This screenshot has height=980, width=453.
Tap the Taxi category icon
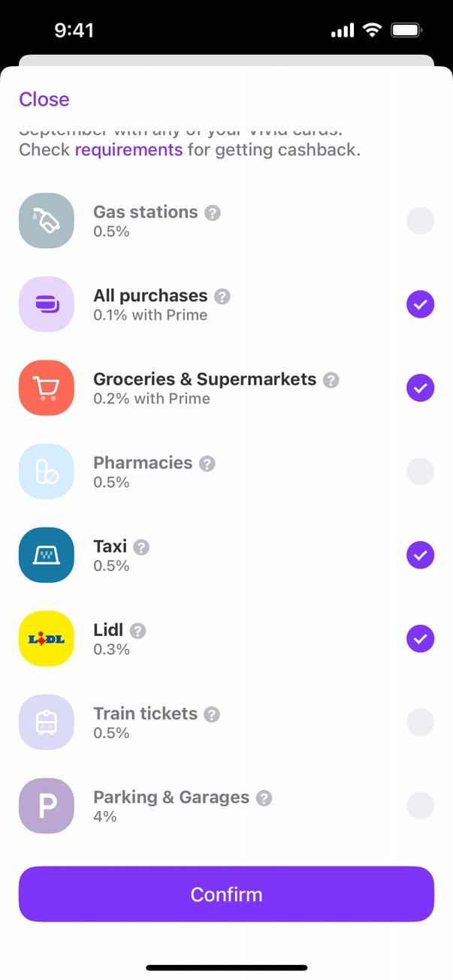[46, 555]
